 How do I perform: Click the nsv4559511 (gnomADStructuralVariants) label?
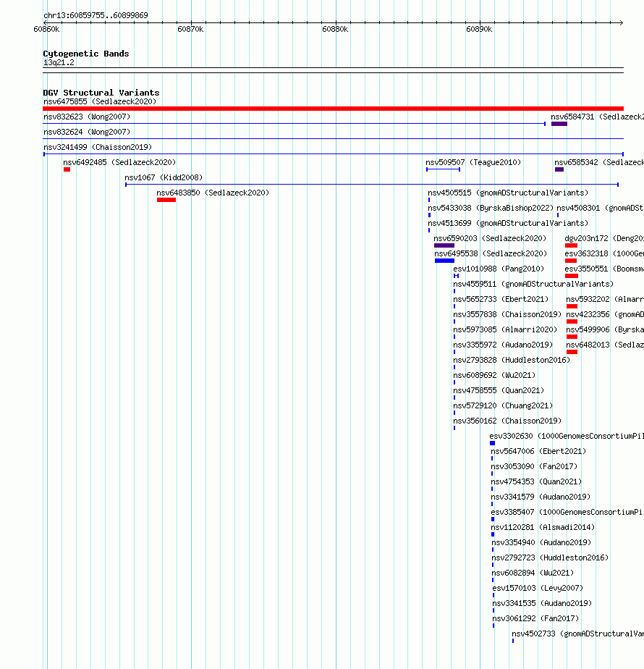click(533, 284)
